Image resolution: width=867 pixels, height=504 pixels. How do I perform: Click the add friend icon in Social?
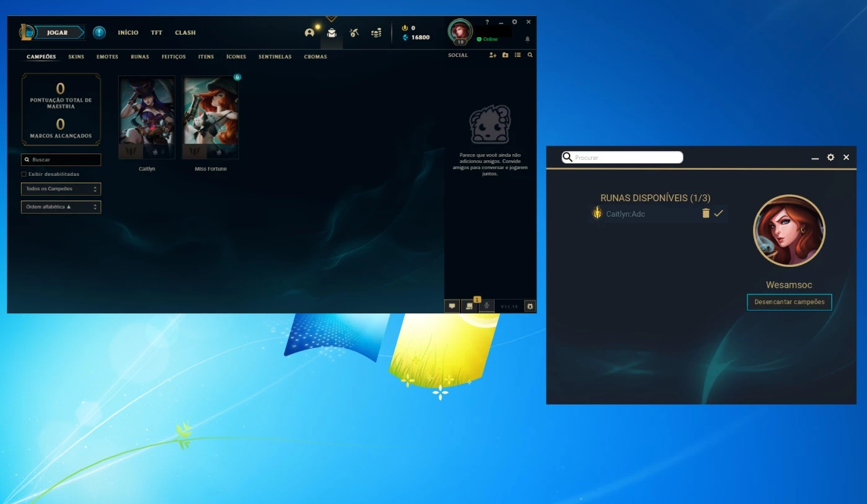pyautogui.click(x=493, y=55)
